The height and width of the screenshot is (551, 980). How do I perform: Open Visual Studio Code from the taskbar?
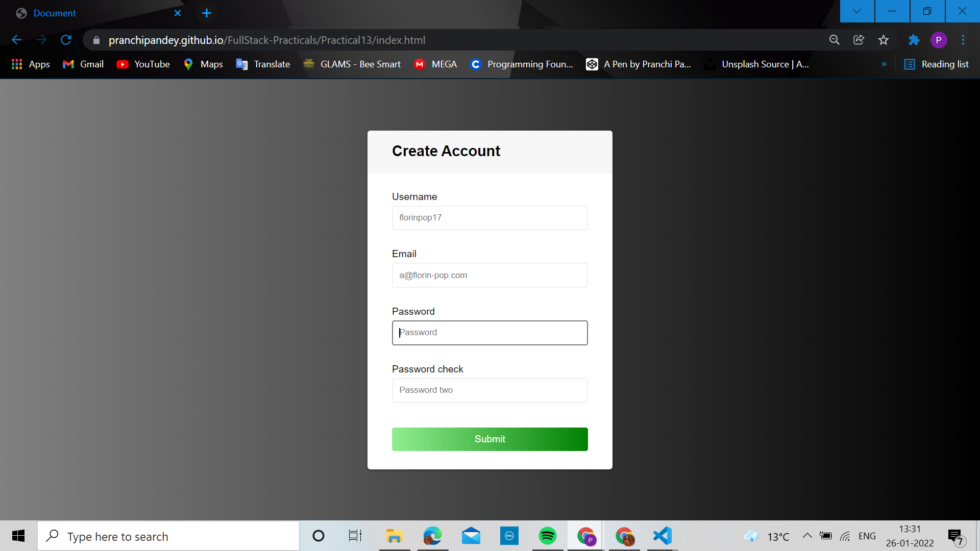661,536
